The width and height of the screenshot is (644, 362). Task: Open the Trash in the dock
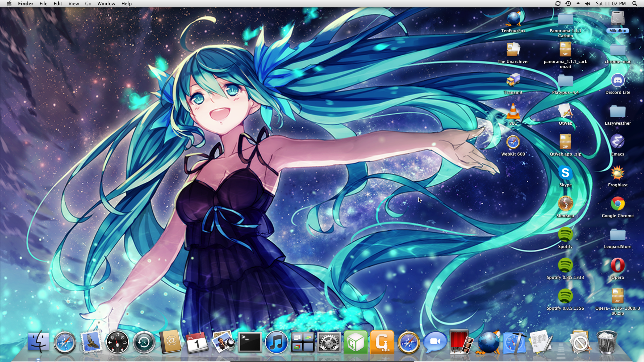point(606,342)
